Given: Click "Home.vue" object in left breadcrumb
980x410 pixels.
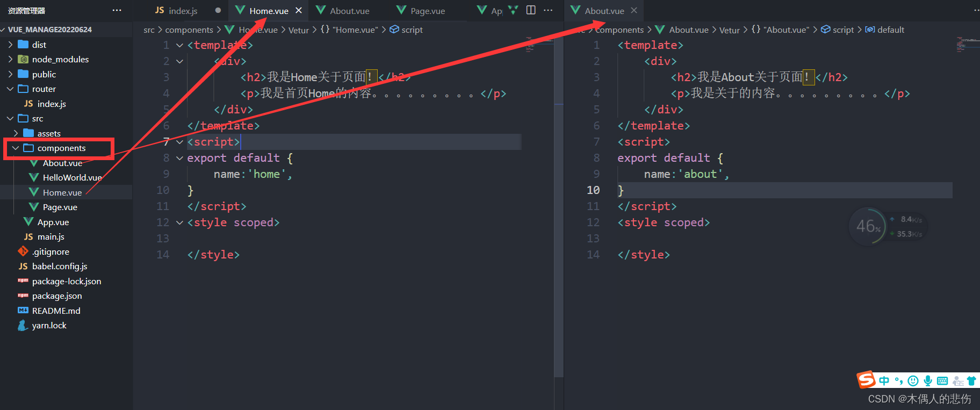Looking at the screenshot, I should click(355, 30).
